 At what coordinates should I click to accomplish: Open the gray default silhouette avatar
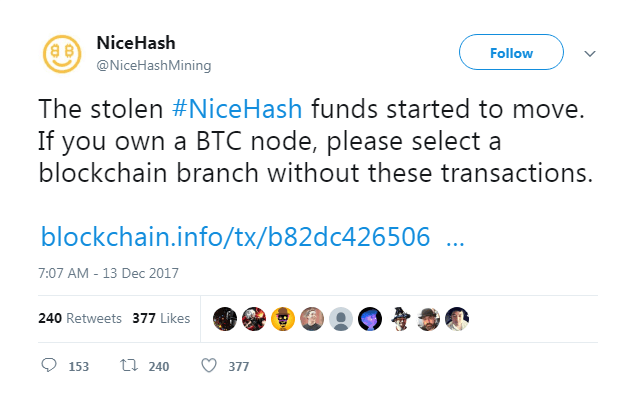coord(341,319)
